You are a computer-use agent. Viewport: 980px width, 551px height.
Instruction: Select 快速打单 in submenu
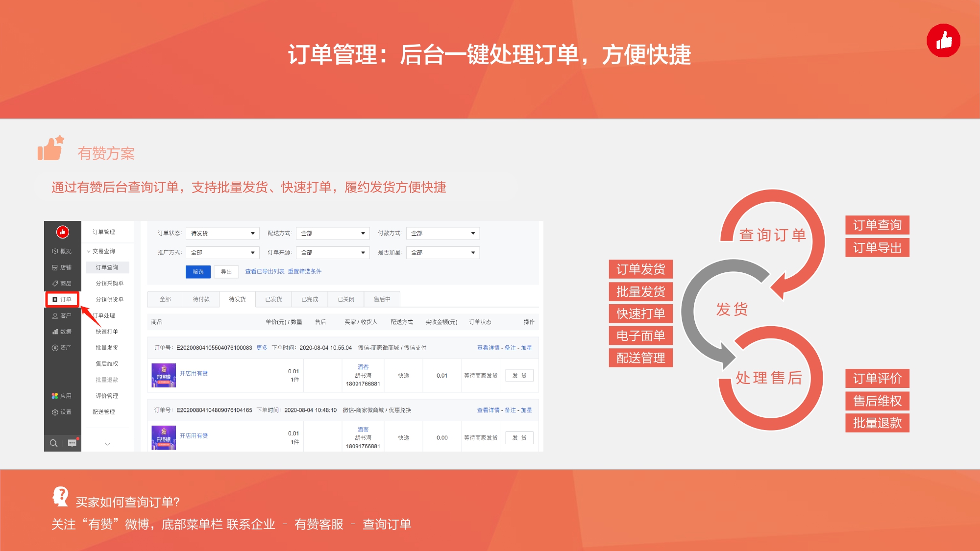click(107, 332)
